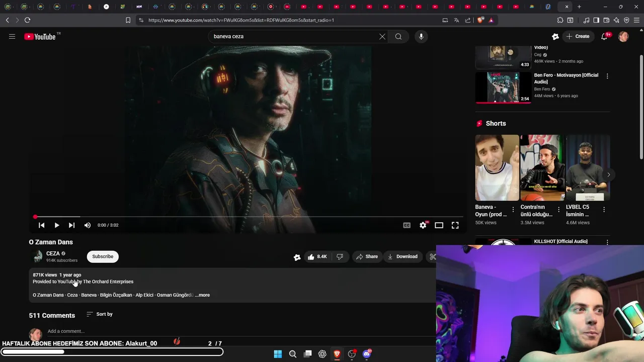Click the browser share page icon
644x362 pixels.
468,20
